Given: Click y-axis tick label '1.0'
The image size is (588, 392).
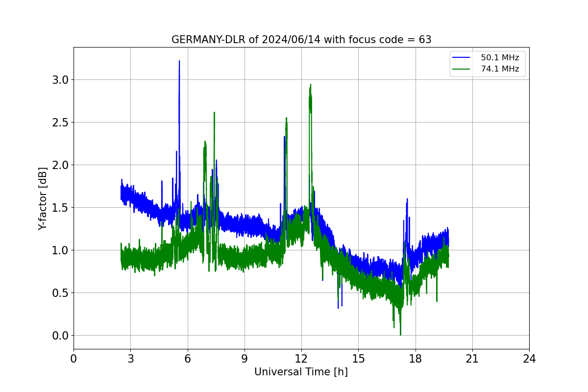Looking at the screenshot, I should pos(60,250).
